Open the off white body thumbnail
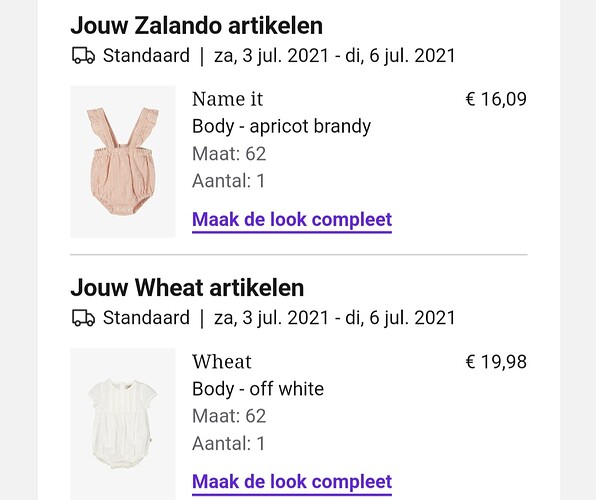This screenshot has height=500, width=596. point(123,424)
